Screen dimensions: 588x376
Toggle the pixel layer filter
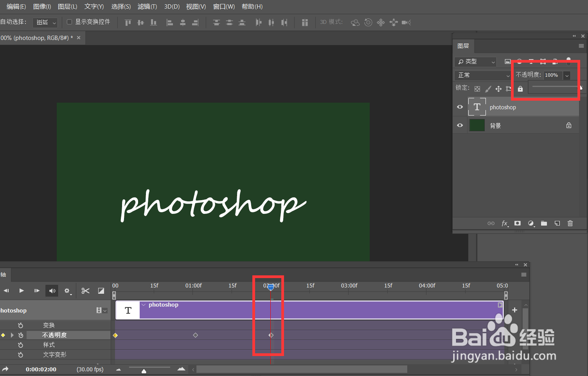(x=507, y=61)
